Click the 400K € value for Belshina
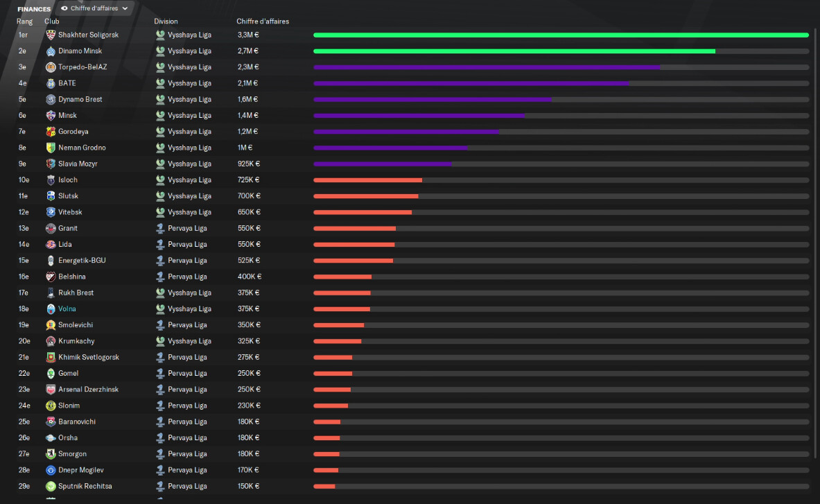 click(250, 277)
